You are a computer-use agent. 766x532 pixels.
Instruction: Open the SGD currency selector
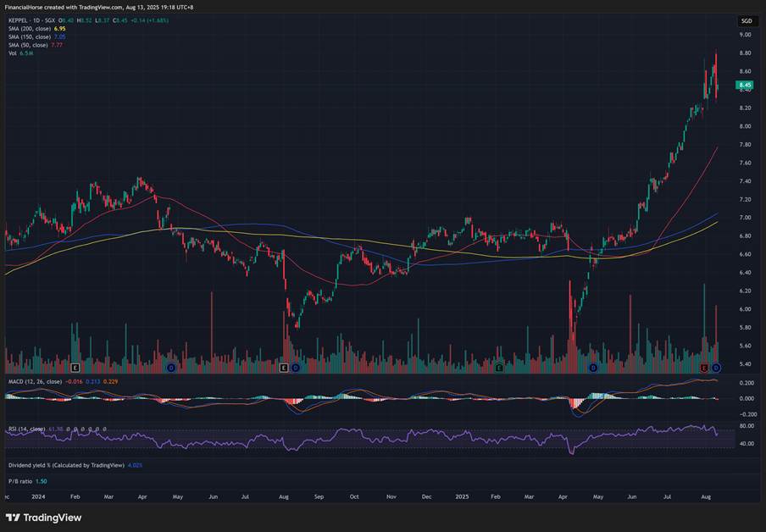coord(746,20)
